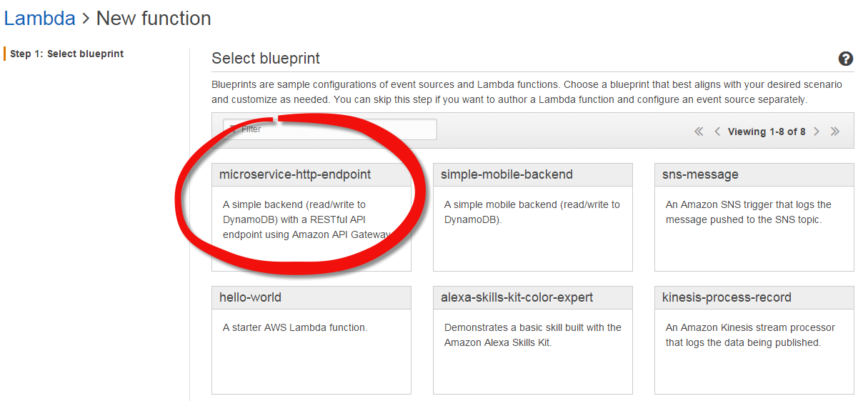Choose the kinesis-process-record blueprint

click(x=754, y=340)
